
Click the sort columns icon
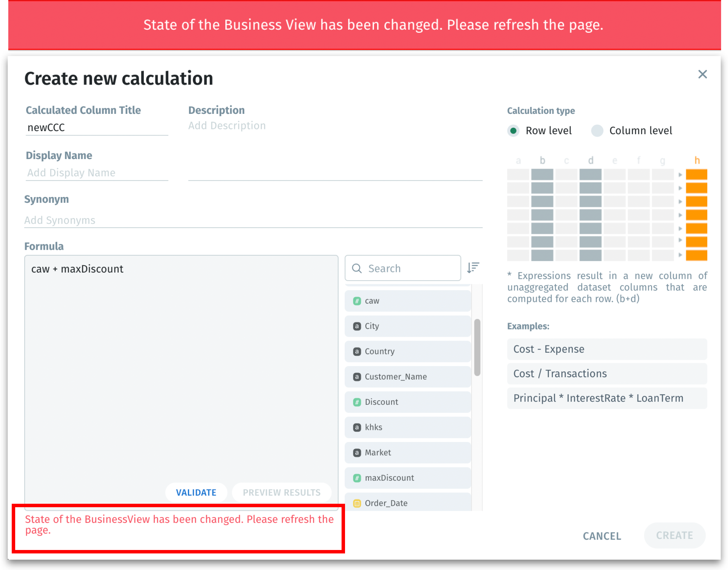point(473,268)
